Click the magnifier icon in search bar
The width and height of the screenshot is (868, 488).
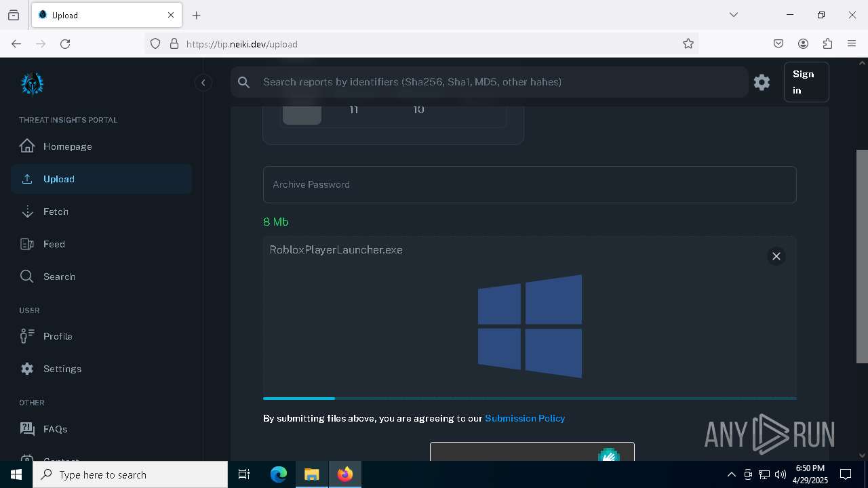pyautogui.click(x=244, y=82)
